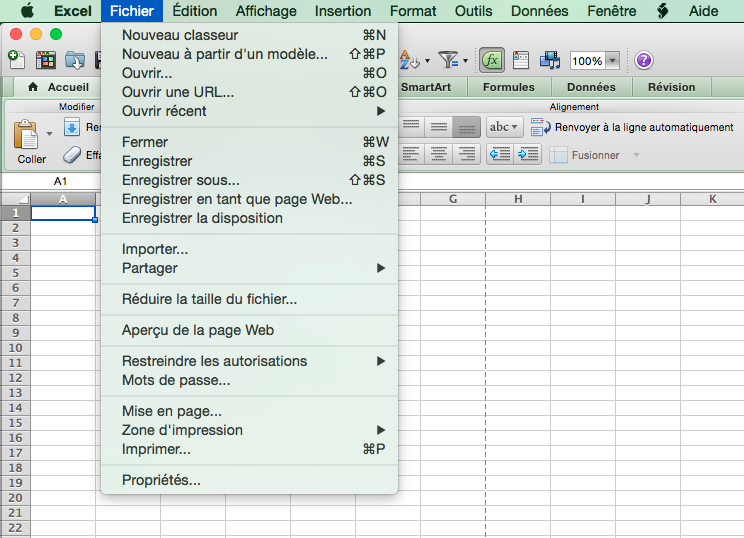Image resolution: width=744 pixels, height=538 pixels.
Task: Select Mise en page... entry
Action: 250,411
